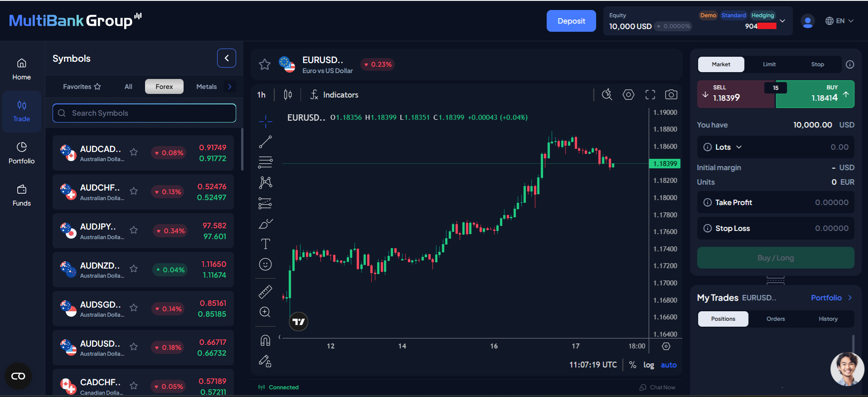Select the Brush drawing tool
868x397 pixels.
pyautogui.click(x=265, y=223)
